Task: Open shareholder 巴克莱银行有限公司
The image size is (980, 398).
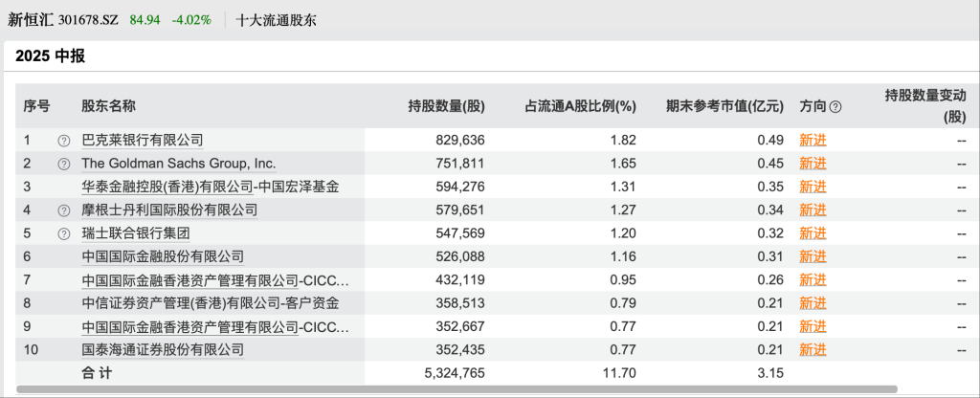Action: [143, 140]
